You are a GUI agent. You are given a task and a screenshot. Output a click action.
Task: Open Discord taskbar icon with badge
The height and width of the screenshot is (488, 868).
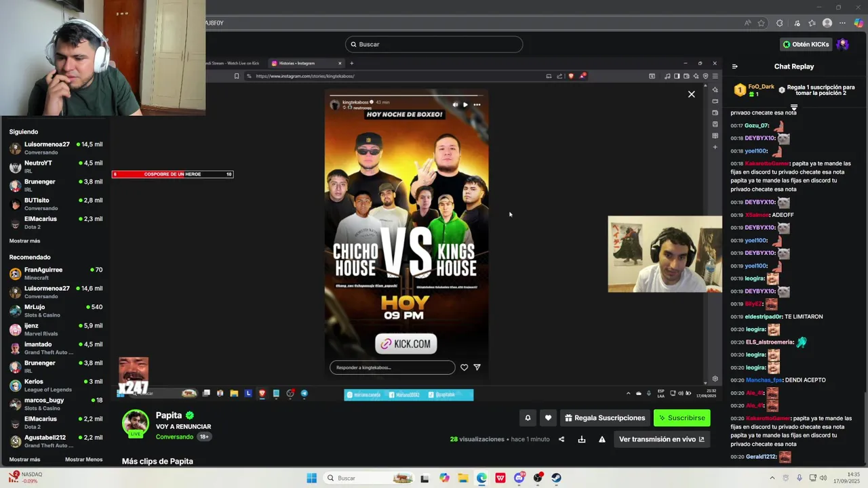(x=519, y=478)
